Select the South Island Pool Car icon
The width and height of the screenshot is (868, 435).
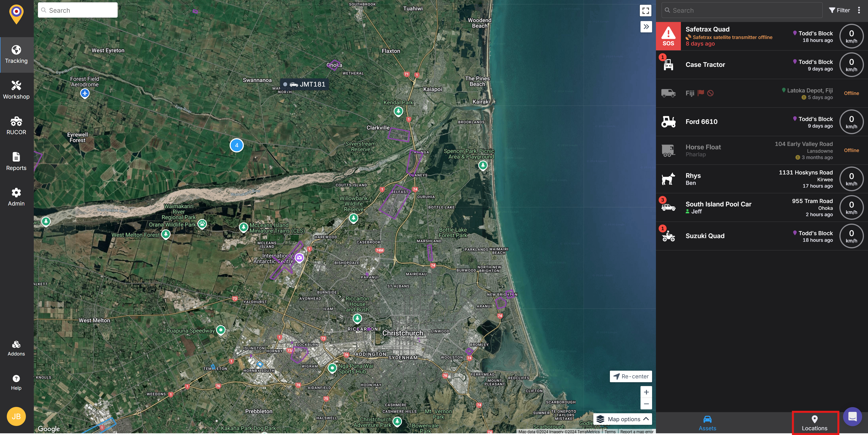pos(668,207)
